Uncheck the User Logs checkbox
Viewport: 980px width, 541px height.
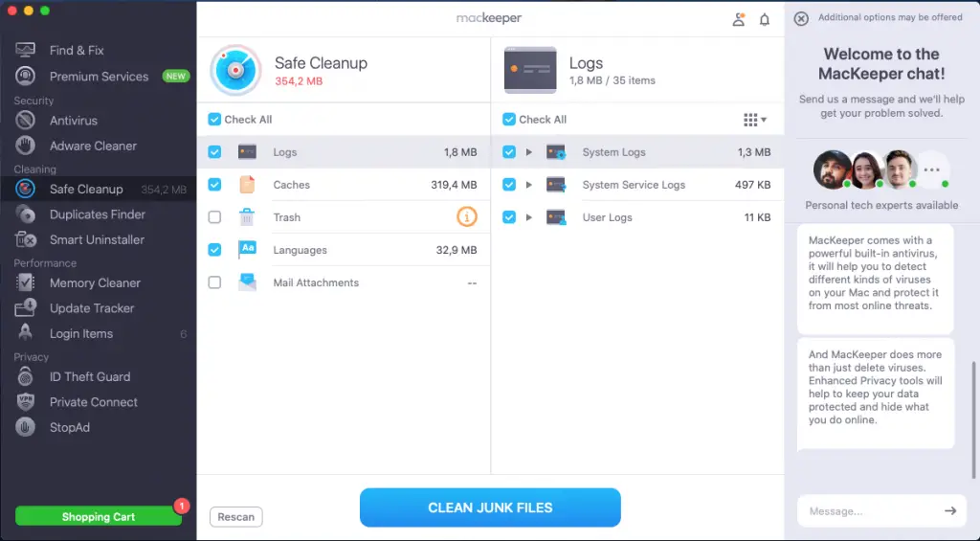click(509, 217)
